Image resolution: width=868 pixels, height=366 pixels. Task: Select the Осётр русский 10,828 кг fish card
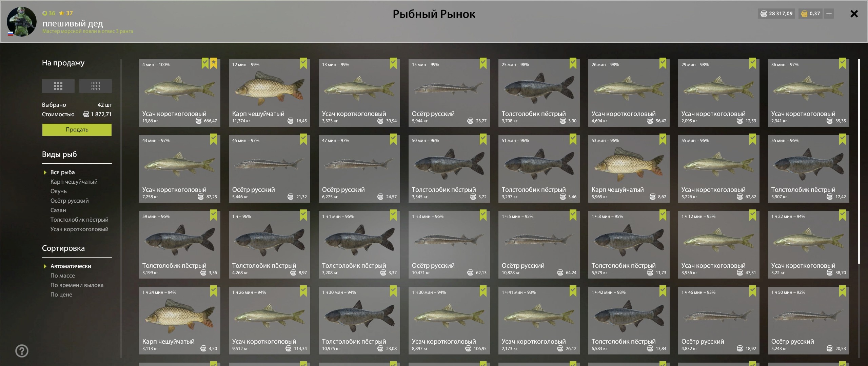click(539, 245)
